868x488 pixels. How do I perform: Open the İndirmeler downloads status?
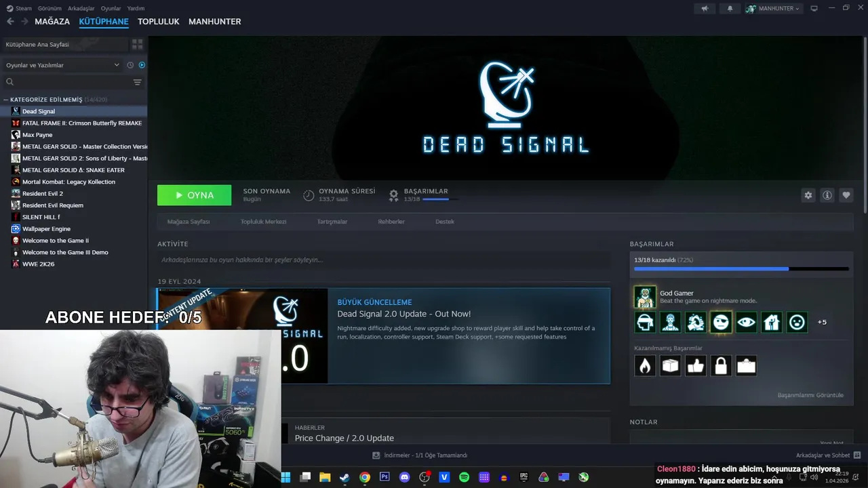point(420,455)
